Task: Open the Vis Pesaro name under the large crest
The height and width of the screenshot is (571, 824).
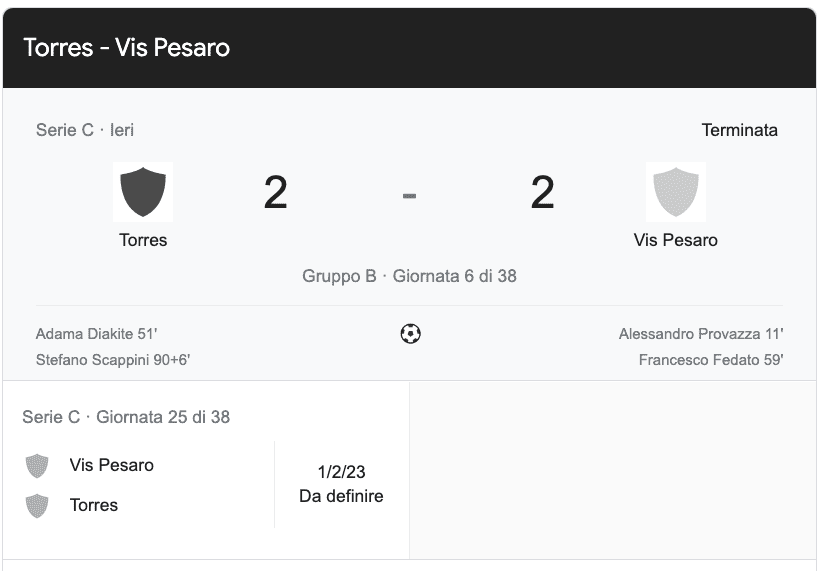Action: point(675,240)
